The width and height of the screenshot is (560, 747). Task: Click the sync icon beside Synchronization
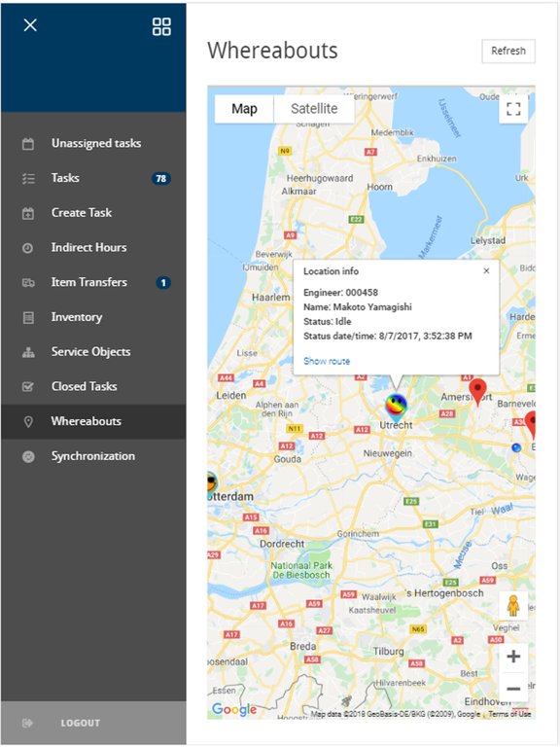(28, 456)
